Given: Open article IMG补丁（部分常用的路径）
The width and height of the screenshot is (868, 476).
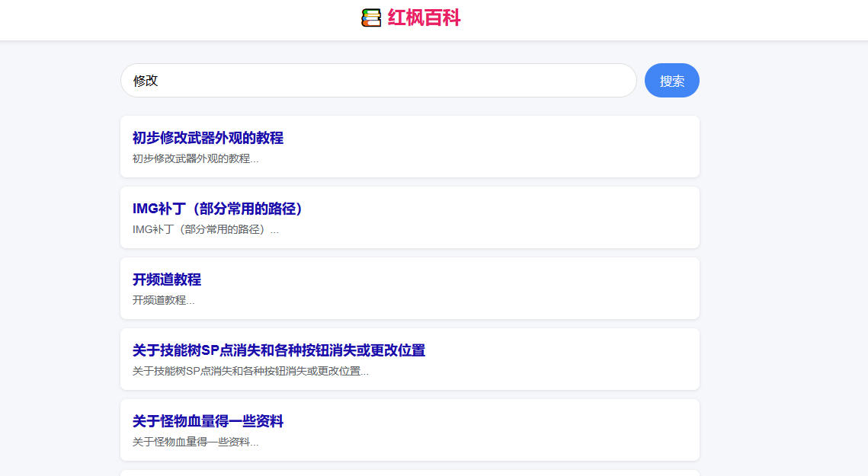Looking at the screenshot, I should 217,209.
